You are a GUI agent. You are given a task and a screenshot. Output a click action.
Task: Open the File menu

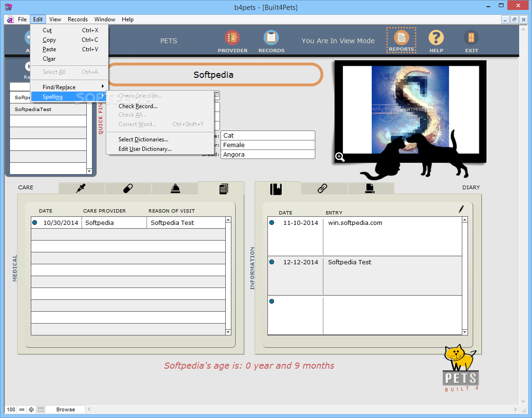[x=22, y=19]
